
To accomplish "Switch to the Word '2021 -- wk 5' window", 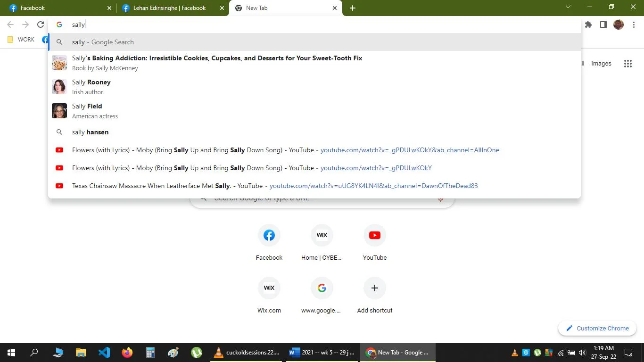I will pyautogui.click(x=322, y=353).
